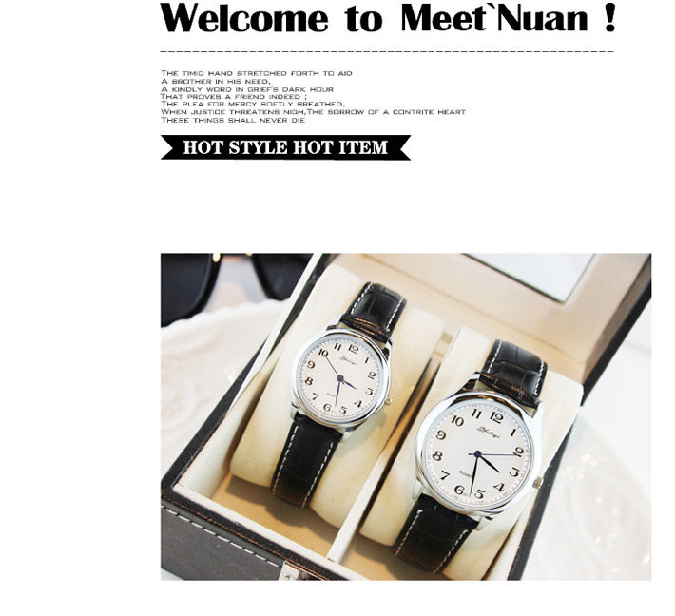
Task: Click the dashed divider line below heading
Action: pos(387,51)
